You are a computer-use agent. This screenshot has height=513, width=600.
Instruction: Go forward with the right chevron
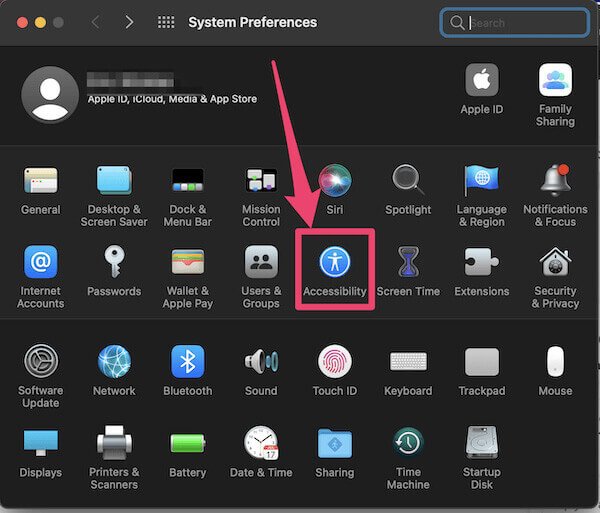[x=129, y=22]
